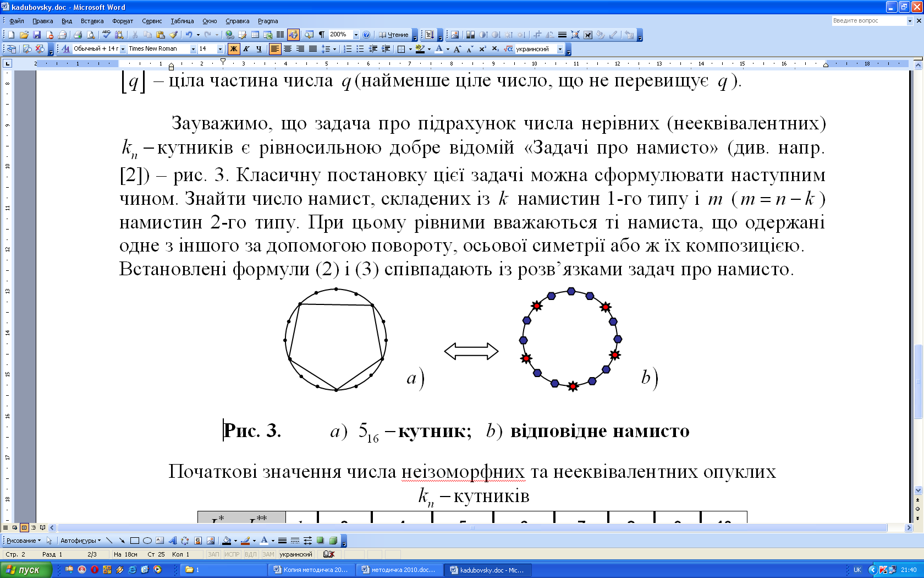The height and width of the screenshot is (578, 924).
Task: Apply fill color from Drawing toolbar bucket
Action: click(227, 541)
